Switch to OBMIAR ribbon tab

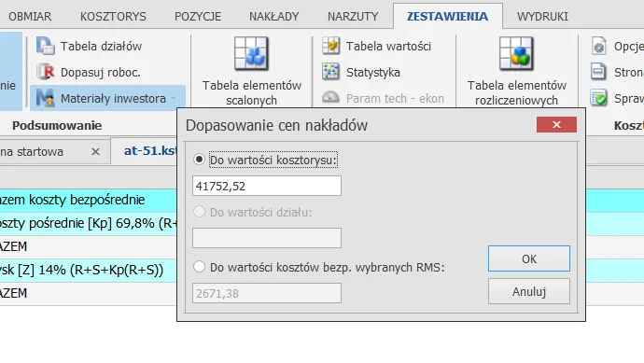pyautogui.click(x=30, y=17)
